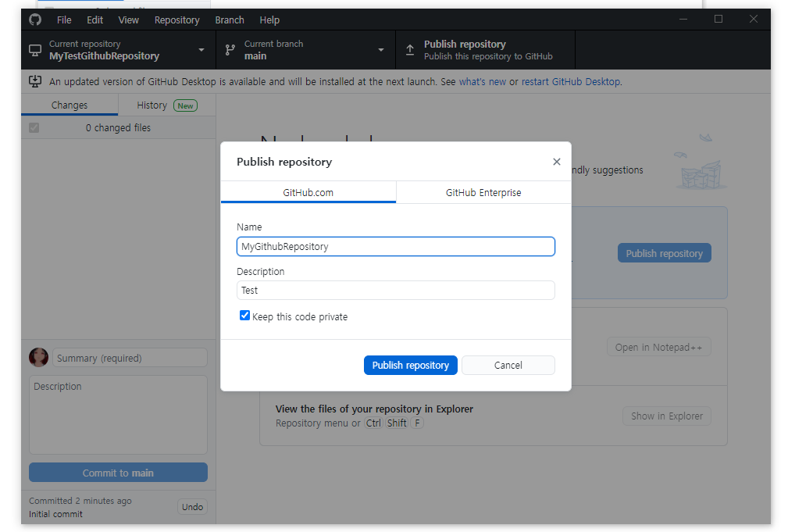The height and width of the screenshot is (532, 788).
Task: Click View the files of your repository heading
Action: pos(374,409)
